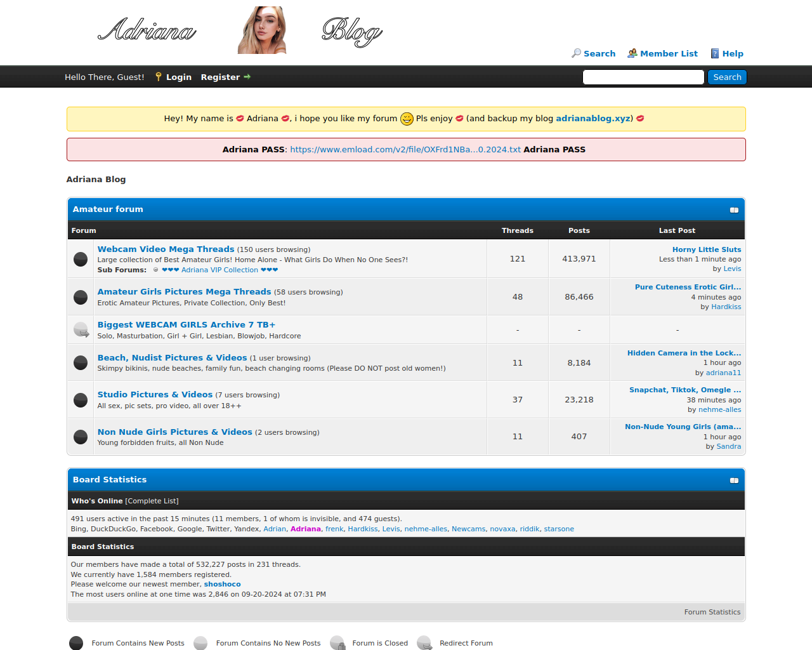Viewport: 812px width, 650px height.
Task: Click the Forum Contains New Posts legend icon
Action: pyautogui.click(x=76, y=643)
